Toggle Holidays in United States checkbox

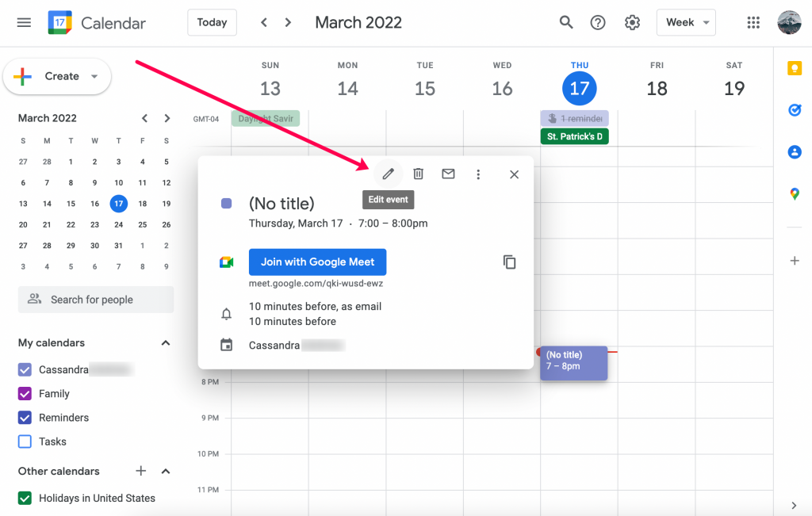pyautogui.click(x=25, y=498)
